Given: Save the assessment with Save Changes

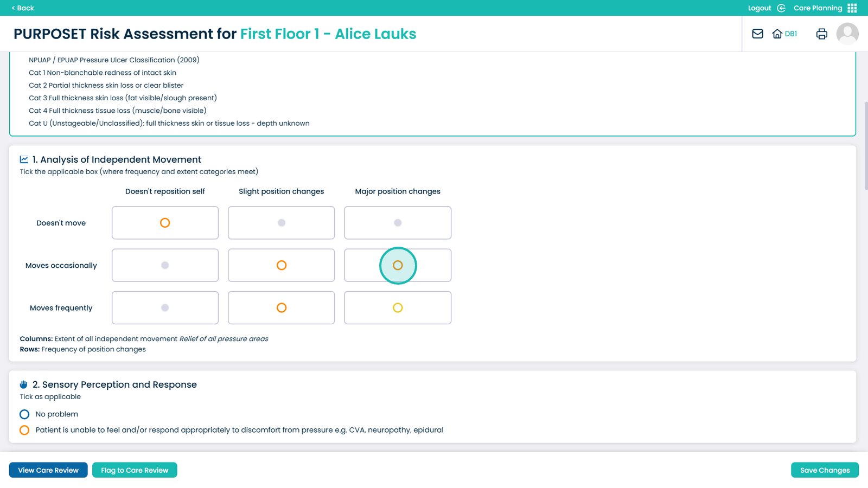Looking at the screenshot, I should [x=825, y=470].
